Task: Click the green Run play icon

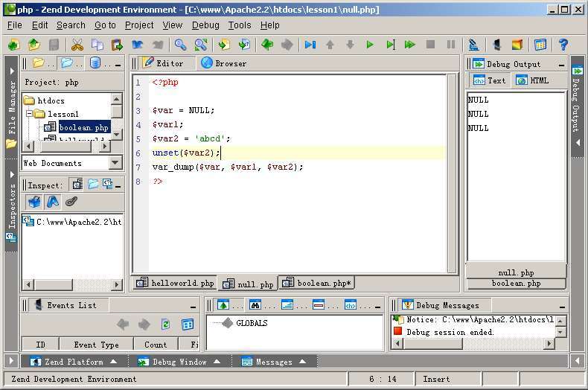Action: 370,45
